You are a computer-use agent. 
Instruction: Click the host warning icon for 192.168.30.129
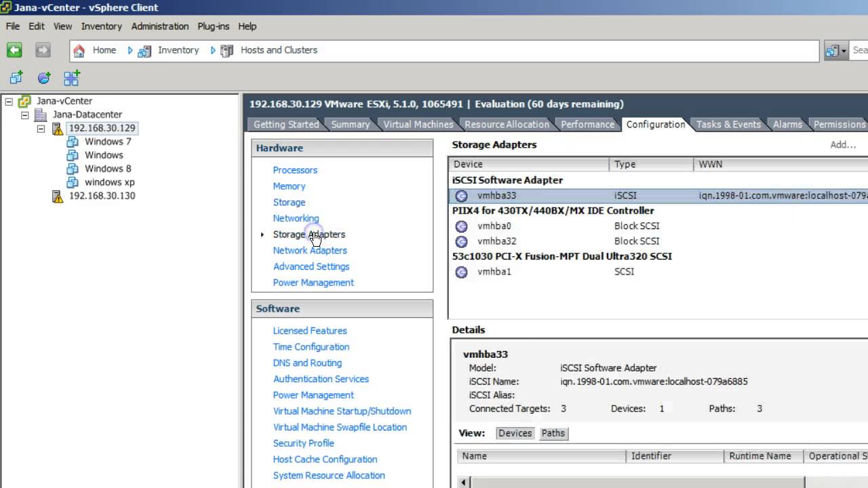coord(58,128)
